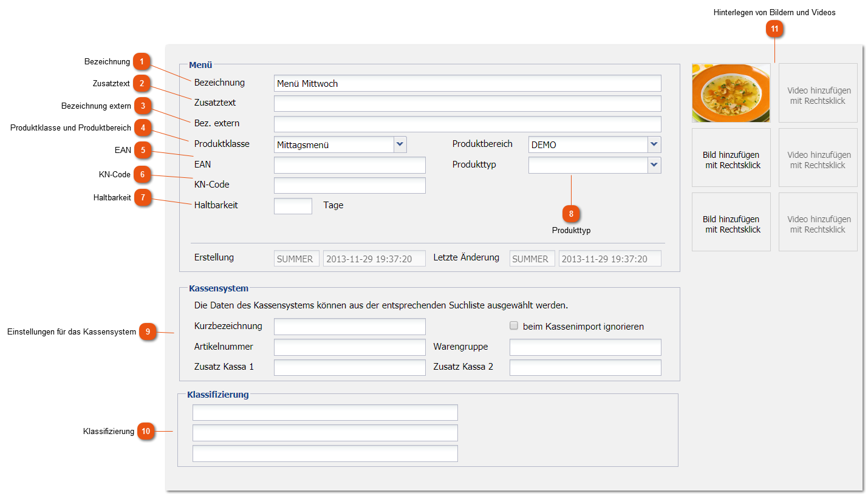The image size is (868, 496).
Task: Open the Produktbereich dropdown arrow
Action: point(654,144)
